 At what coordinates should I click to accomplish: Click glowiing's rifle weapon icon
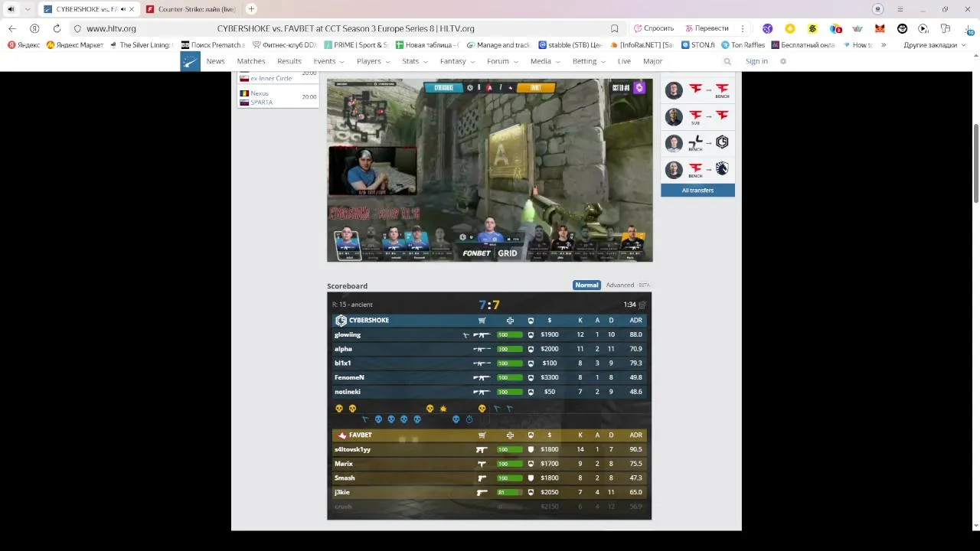(482, 335)
